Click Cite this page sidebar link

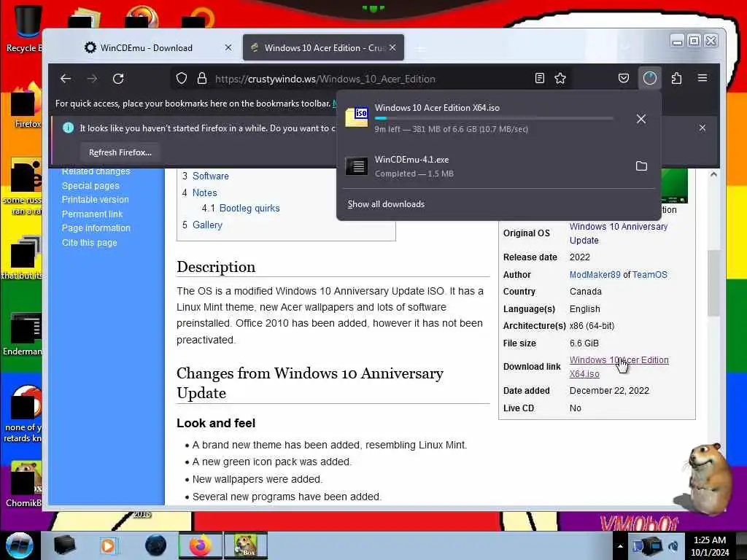tap(89, 242)
